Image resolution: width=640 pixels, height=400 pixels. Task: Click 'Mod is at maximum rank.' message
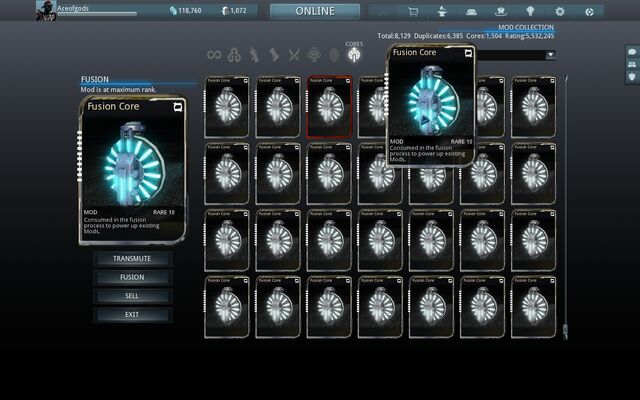pyautogui.click(x=118, y=89)
